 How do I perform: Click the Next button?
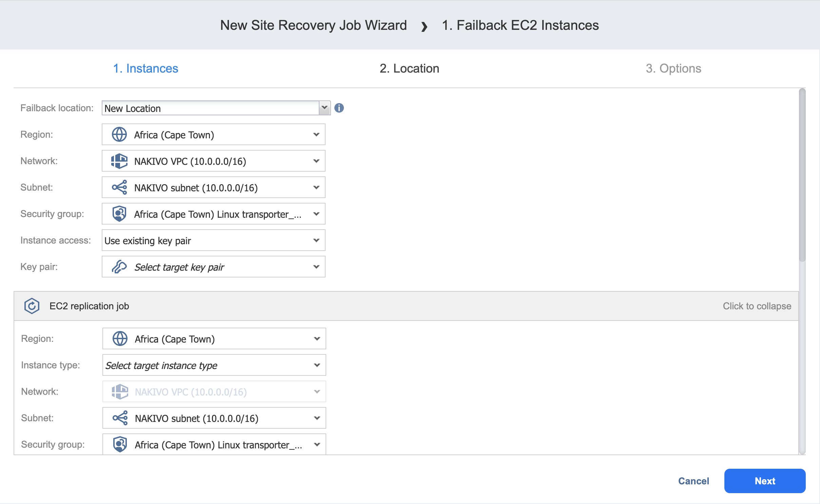coord(764,481)
